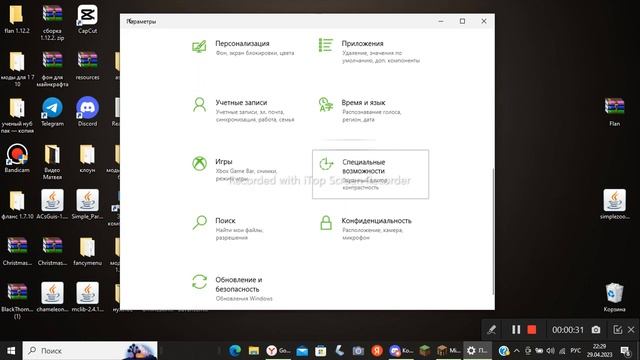Image resolution: width=640 pixels, height=360 pixels.
Task: Select the Flan archive on right side
Action: [x=614, y=112]
